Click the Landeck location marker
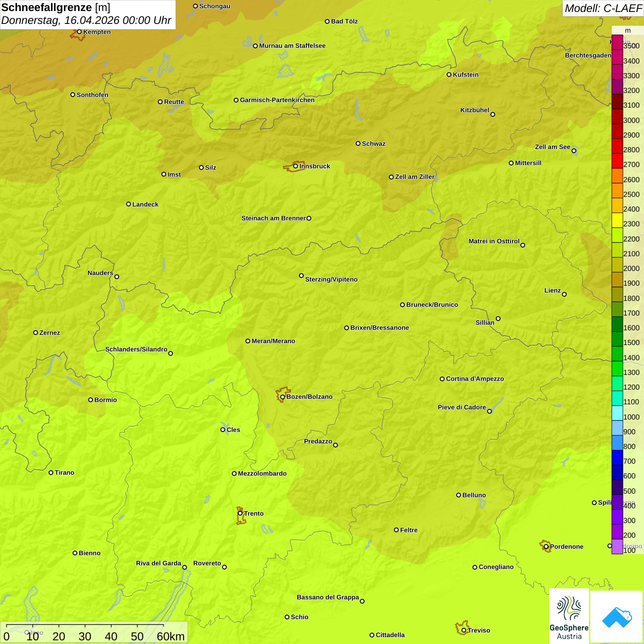 (128, 204)
